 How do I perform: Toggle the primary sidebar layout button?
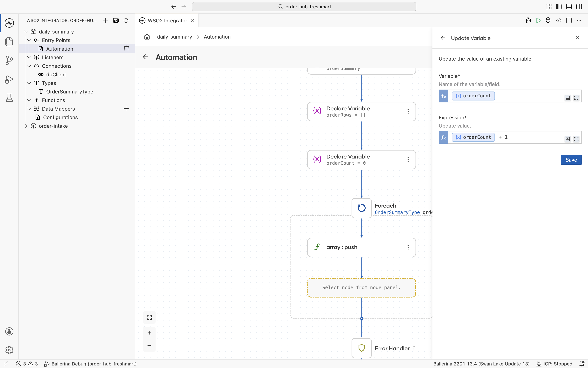coord(559,7)
